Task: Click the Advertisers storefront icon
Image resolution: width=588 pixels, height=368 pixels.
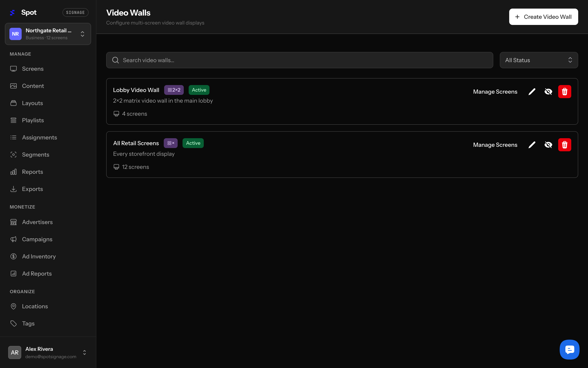Action: tap(13, 222)
